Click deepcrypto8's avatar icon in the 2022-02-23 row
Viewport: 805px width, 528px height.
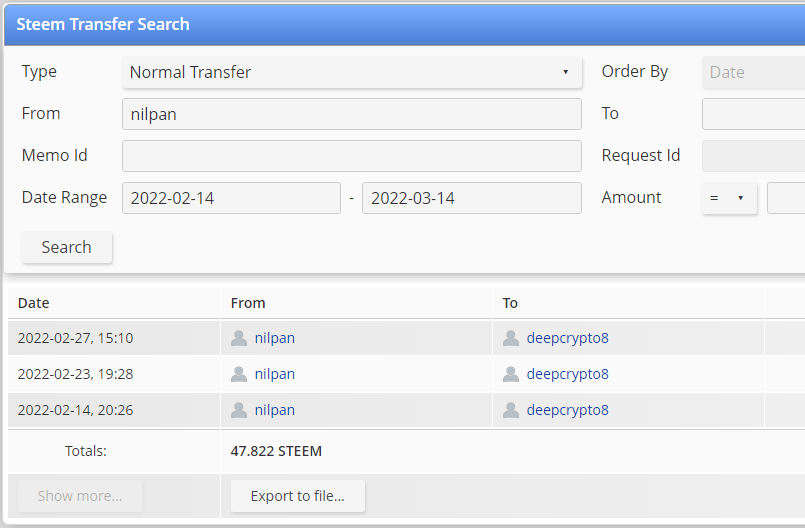click(511, 374)
